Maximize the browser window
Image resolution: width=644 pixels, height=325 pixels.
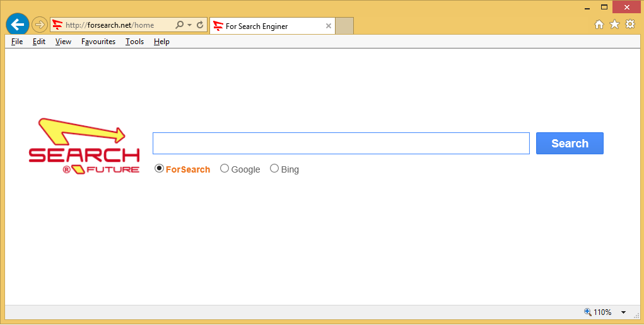tap(604, 7)
